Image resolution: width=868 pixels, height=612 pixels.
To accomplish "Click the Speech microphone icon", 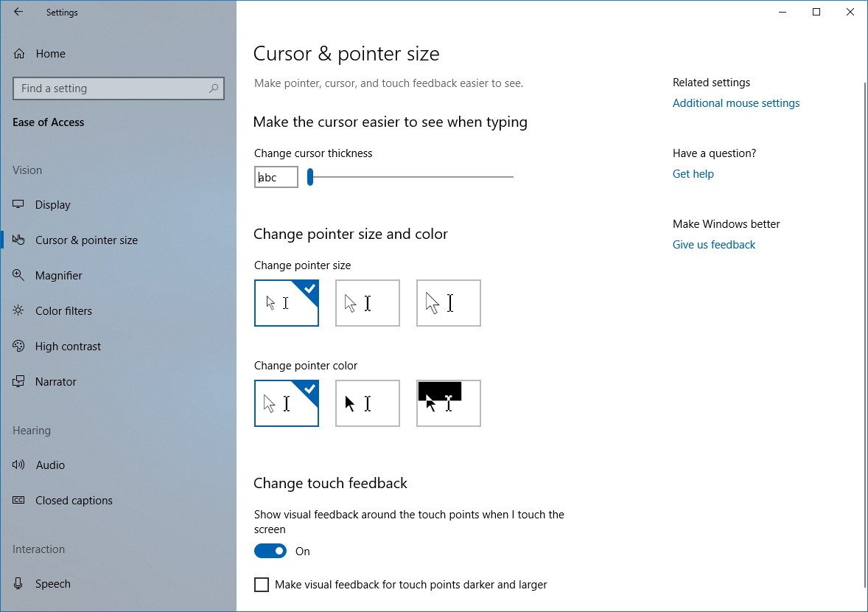I will click(19, 584).
